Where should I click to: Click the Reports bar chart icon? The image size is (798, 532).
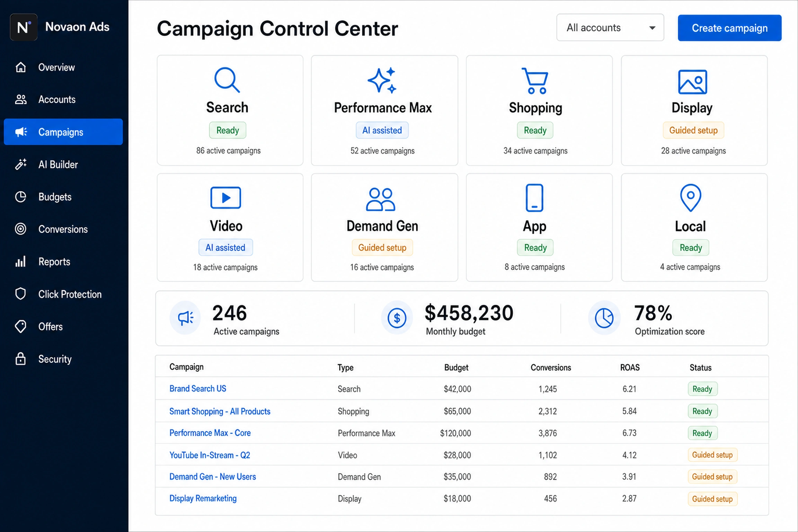pos(21,261)
